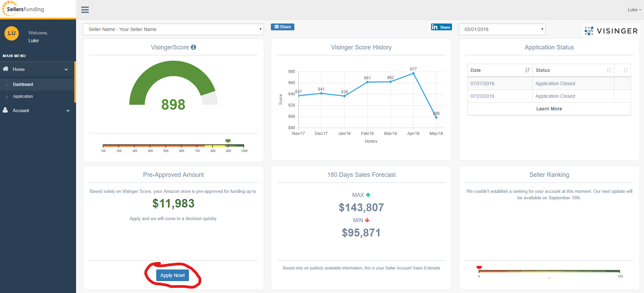Toggle the hamburger menu icon

point(85,10)
